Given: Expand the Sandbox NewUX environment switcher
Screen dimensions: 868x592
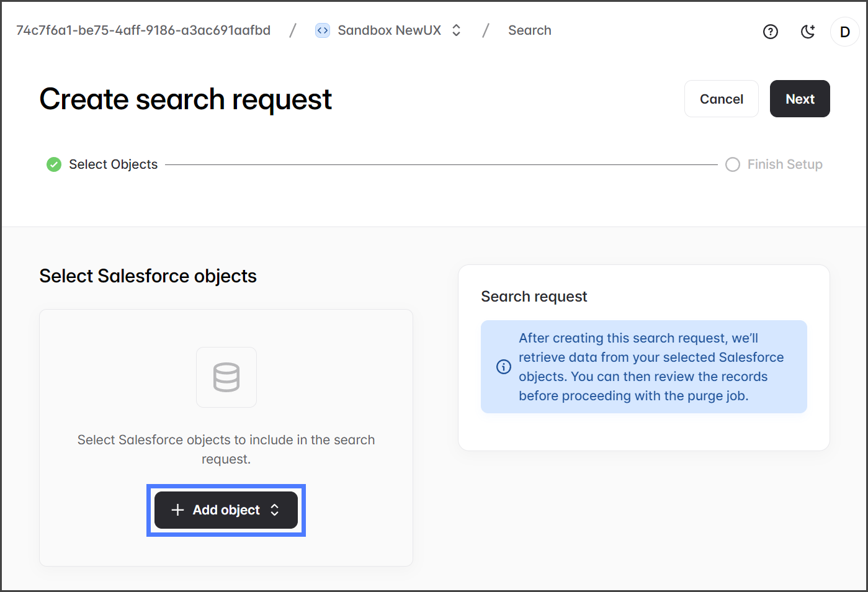Looking at the screenshot, I should tap(457, 30).
